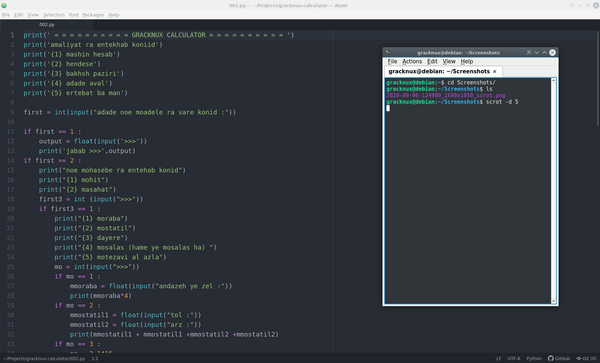Maximize the terminal window
The height and width of the screenshot is (363, 600).
(545, 52)
